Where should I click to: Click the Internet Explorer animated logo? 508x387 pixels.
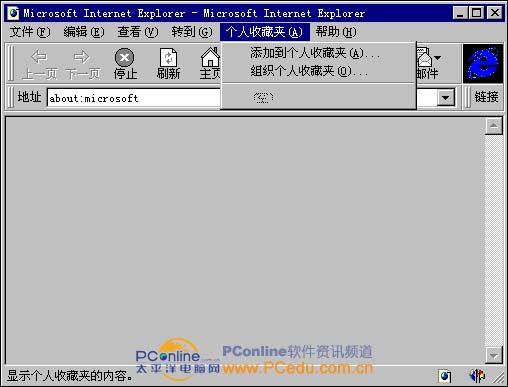483,63
